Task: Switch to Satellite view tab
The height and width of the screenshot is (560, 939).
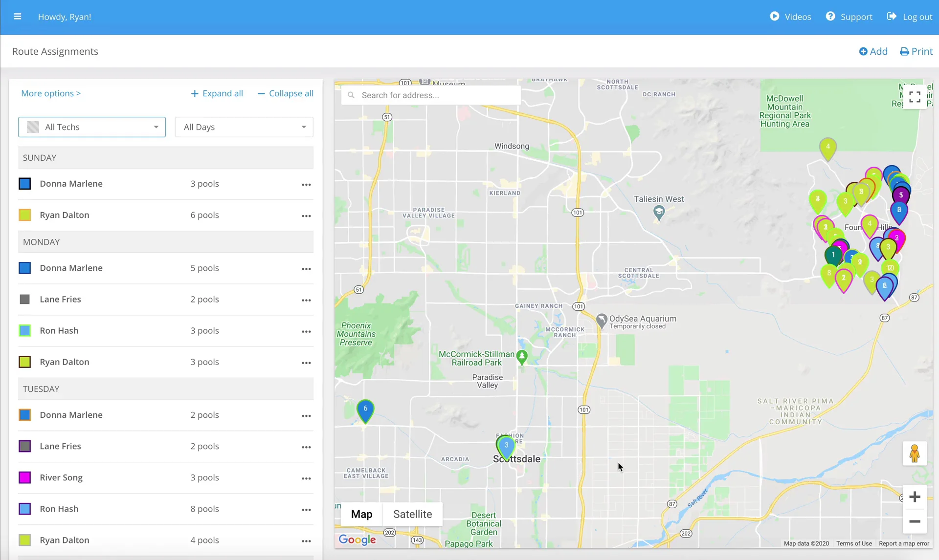Action: (x=413, y=514)
